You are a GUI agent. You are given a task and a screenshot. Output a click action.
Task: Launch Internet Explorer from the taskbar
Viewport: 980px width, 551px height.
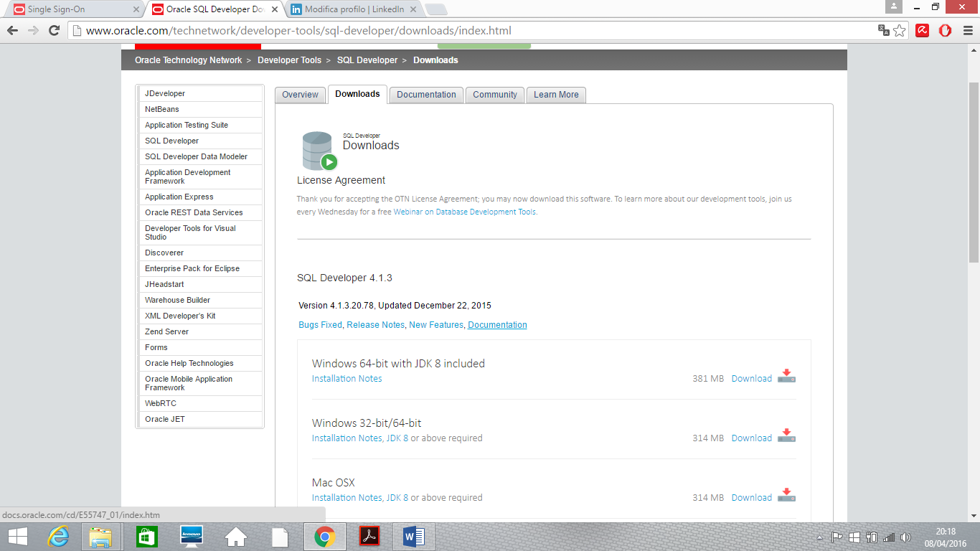57,537
